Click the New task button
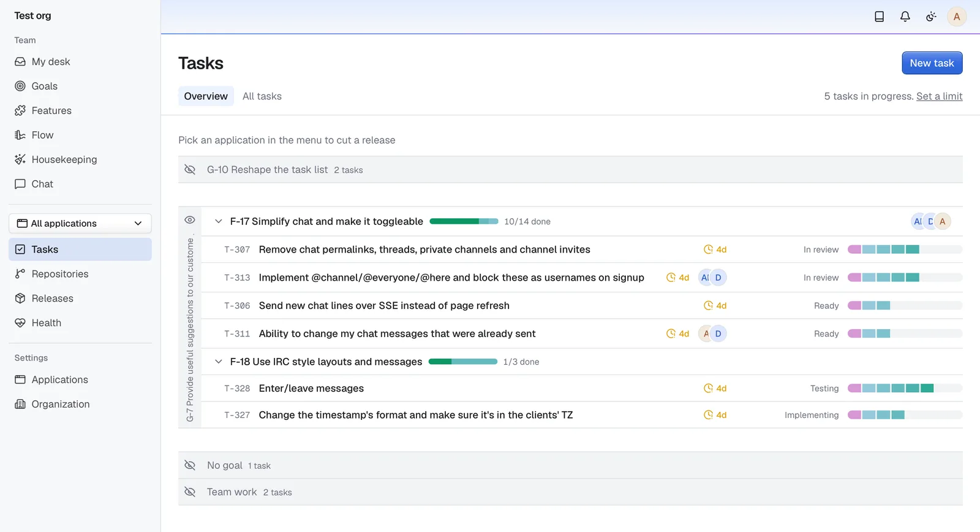The width and height of the screenshot is (980, 532). tap(932, 63)
